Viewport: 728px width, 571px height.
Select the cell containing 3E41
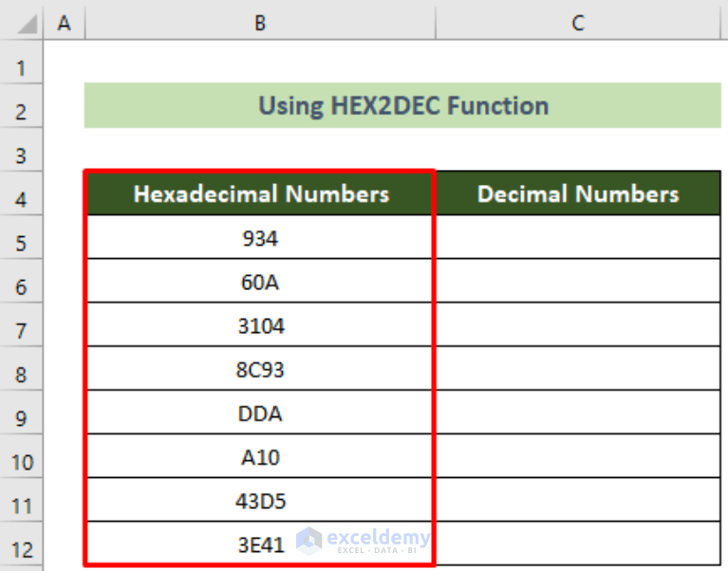260,543
